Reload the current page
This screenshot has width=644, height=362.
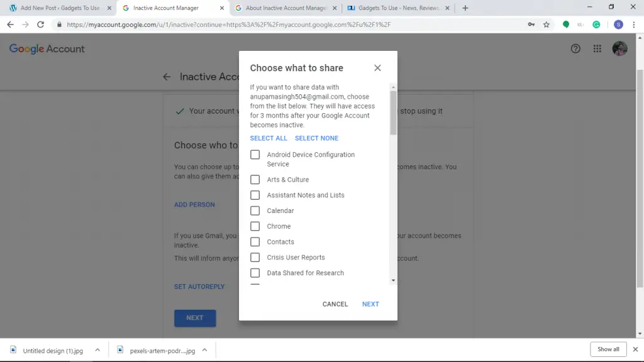40,25
